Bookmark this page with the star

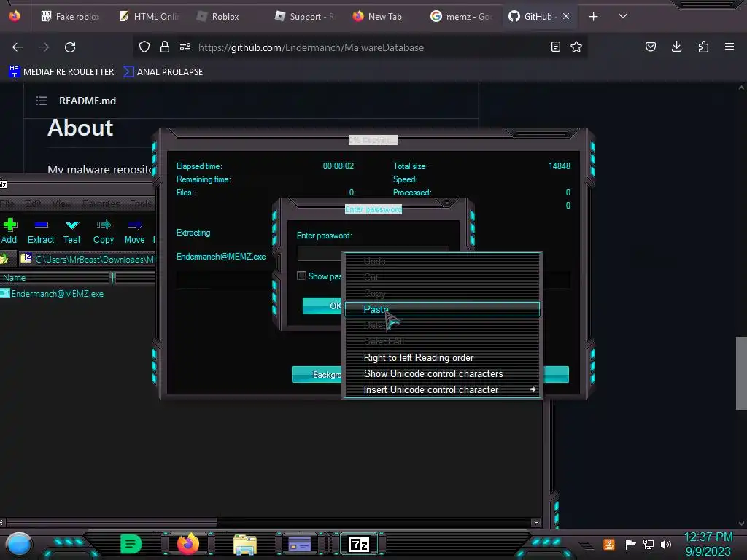coord(576,47)
